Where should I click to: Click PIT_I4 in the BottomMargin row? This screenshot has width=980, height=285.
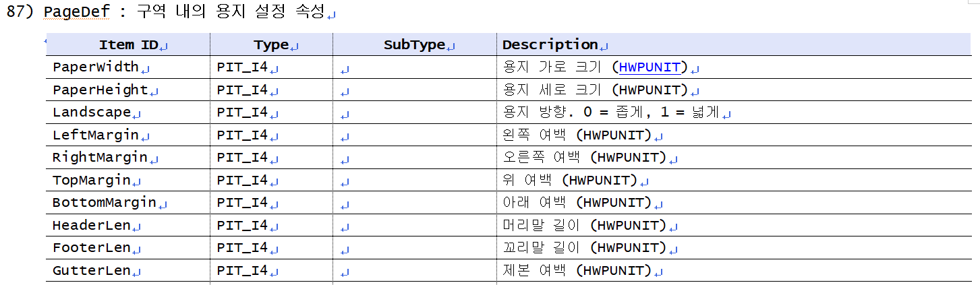[x=243, y=202]
